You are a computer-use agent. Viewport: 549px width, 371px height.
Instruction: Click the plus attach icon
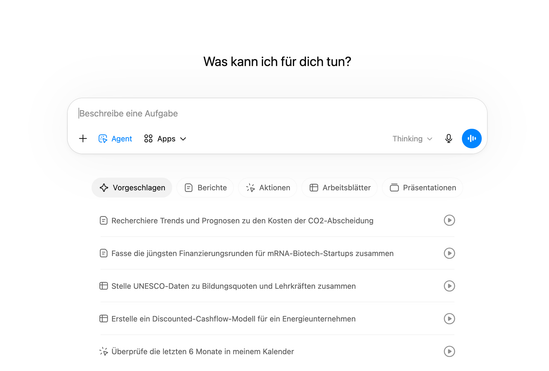tap(83, 139)
